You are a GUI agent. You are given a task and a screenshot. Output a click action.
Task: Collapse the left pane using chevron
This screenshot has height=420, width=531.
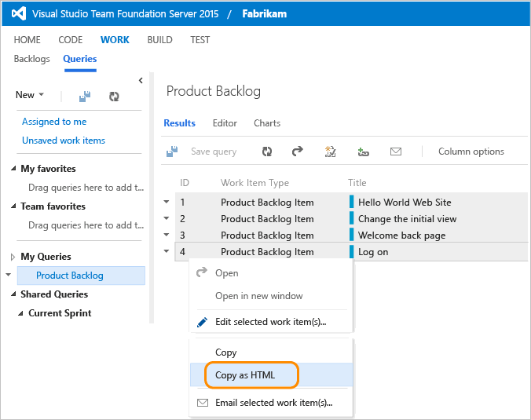coord(141,80)
